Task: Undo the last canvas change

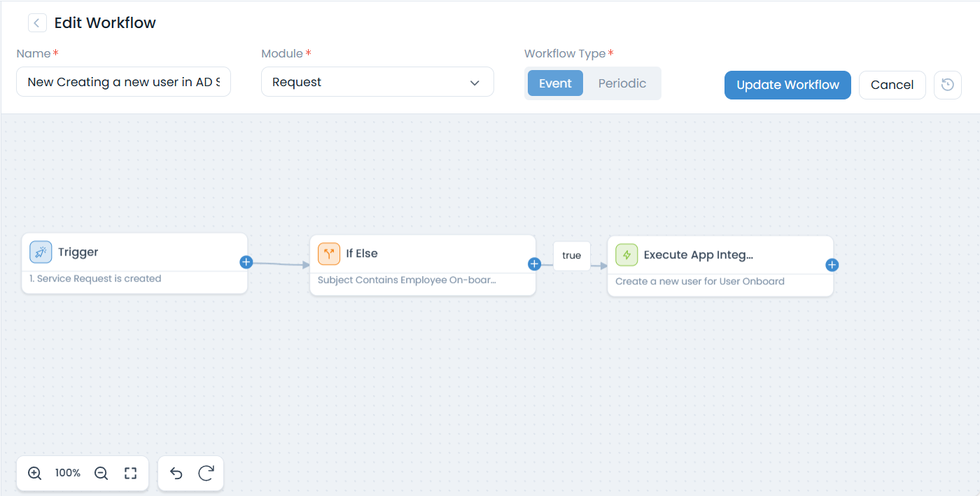Action: [176, 474]
